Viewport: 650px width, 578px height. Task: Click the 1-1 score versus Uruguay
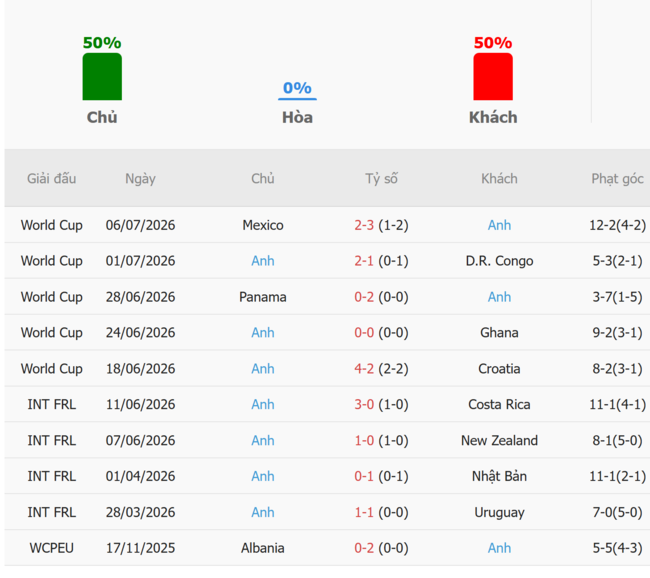click(x=364, y=512)
